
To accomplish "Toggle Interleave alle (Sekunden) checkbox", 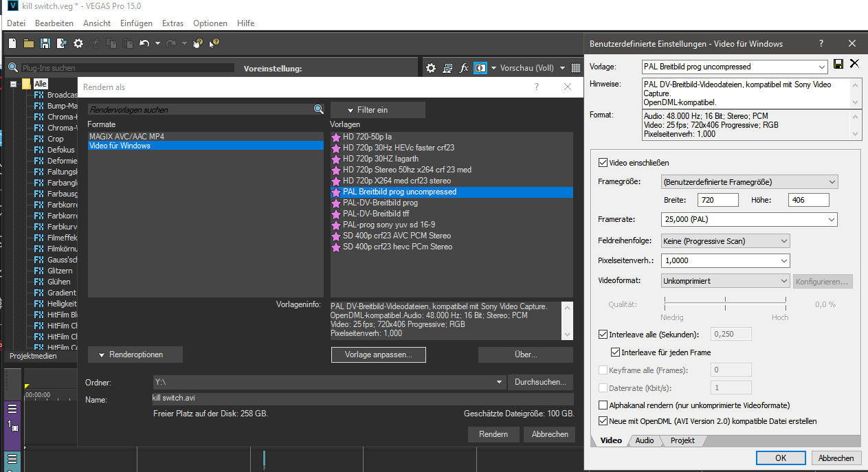I will coord(603,335).
